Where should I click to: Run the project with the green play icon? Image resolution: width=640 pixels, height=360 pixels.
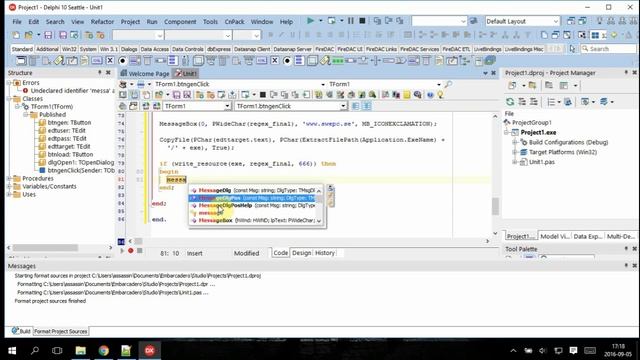coord(310,21)
